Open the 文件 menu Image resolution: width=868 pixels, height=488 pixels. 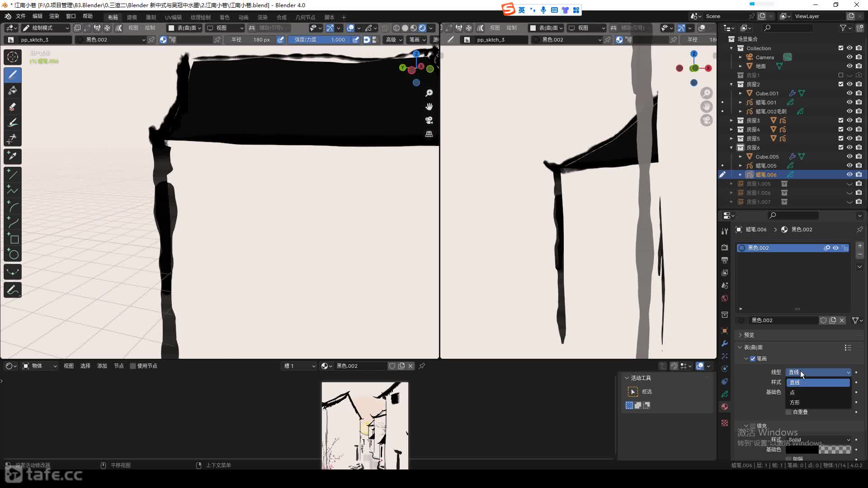(21, 17)
